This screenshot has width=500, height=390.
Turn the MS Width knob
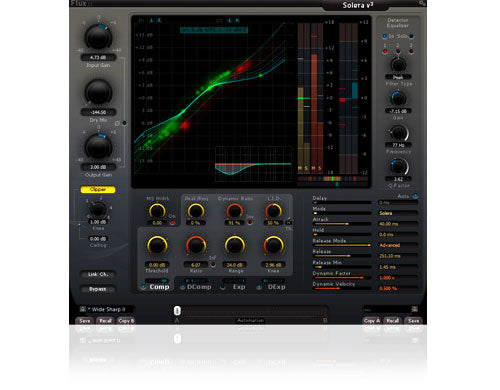tap(157, 211)
